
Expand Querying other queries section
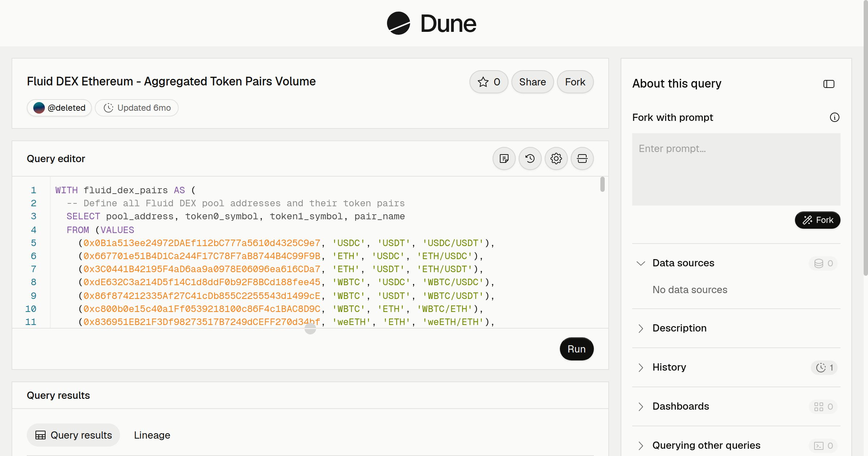[641, 446]
